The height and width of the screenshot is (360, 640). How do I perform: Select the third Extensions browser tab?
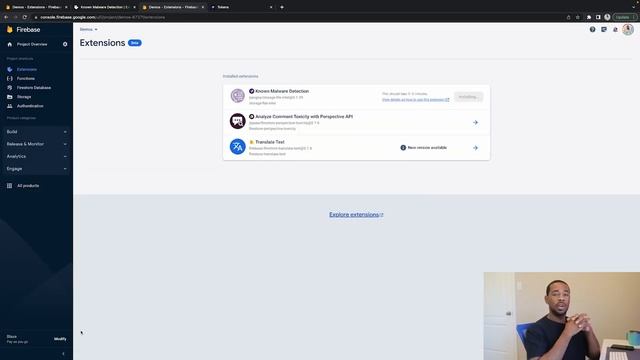[172, 7]
